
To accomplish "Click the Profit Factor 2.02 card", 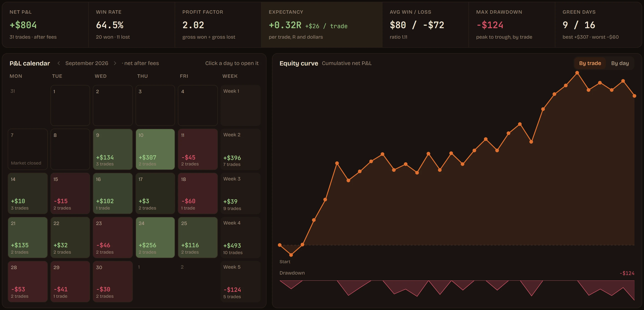I will (218, 25).
